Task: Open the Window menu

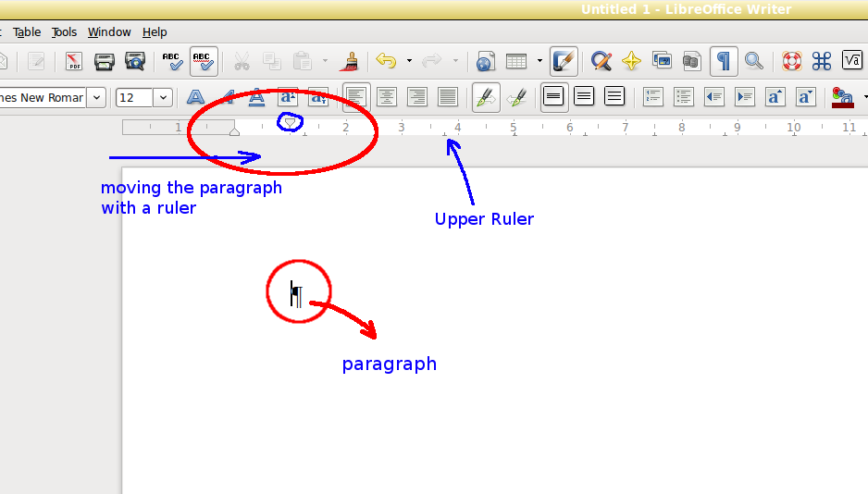Action: pos(109,32)
